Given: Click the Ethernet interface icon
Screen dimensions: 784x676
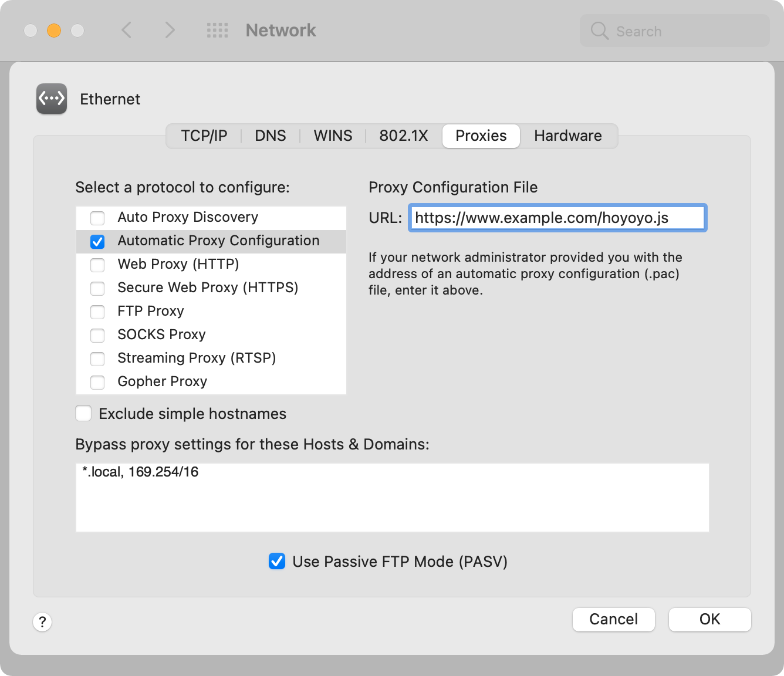Looking at the screenshot, I should pos(52,99).
